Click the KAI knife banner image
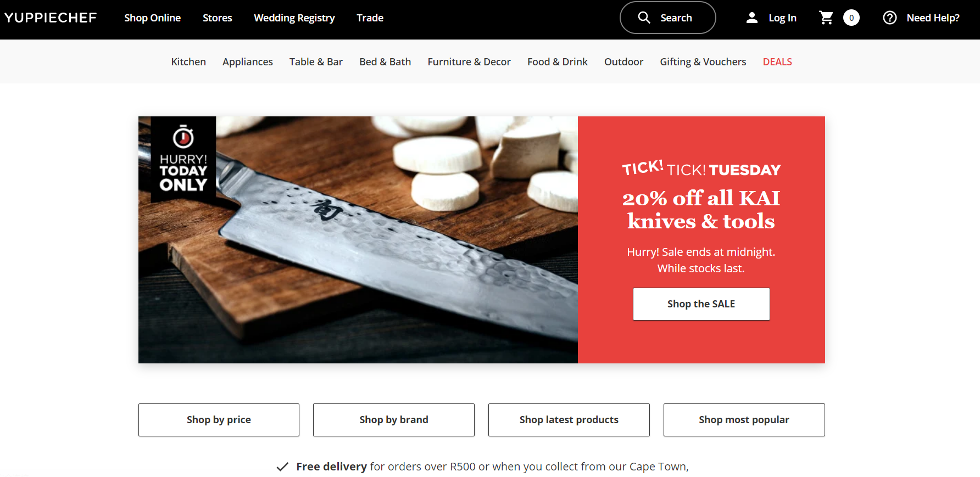Viewport: 980px width, 477px height. pyautogui.click(x=358, y=240)
